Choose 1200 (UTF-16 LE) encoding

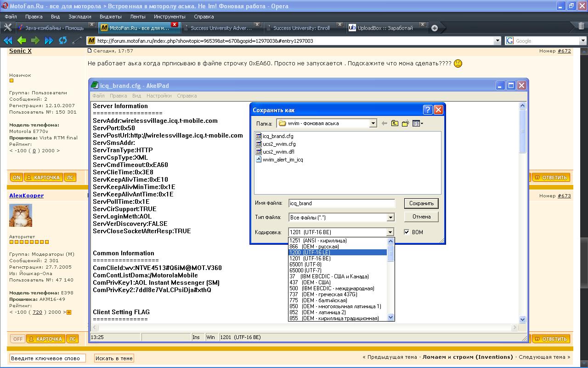click(338, 253)
